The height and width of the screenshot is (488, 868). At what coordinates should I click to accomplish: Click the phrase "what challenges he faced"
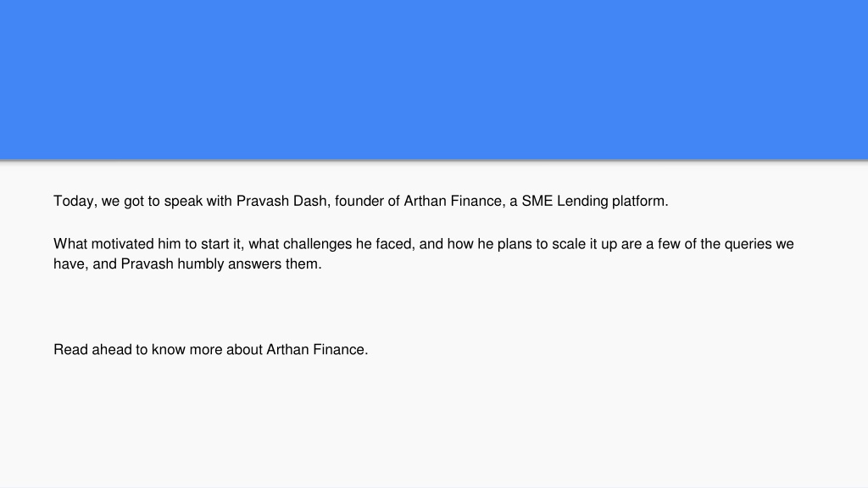point(331,244)
